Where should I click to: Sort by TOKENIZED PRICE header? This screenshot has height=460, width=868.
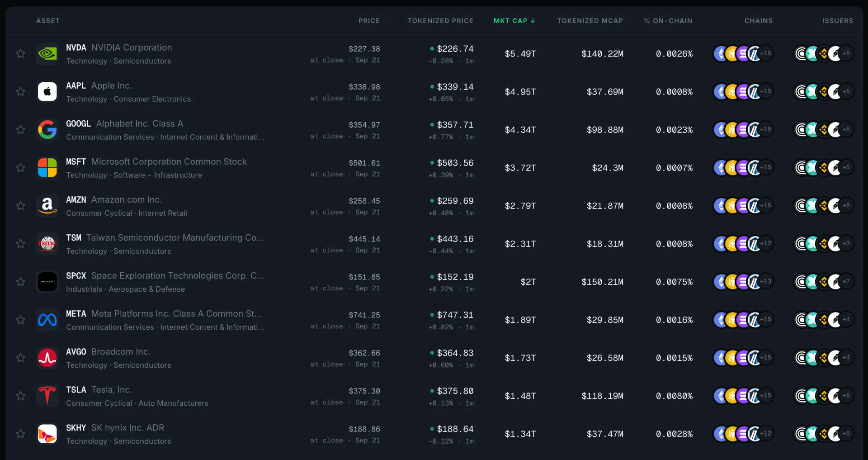[x=440, y=21]
